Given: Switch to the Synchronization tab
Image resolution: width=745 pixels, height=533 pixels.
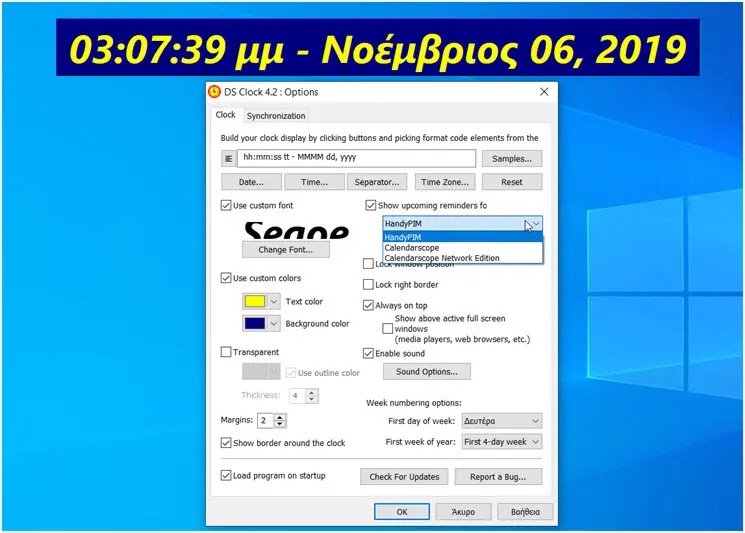Looking at the screenshot, I should [276, 116].
